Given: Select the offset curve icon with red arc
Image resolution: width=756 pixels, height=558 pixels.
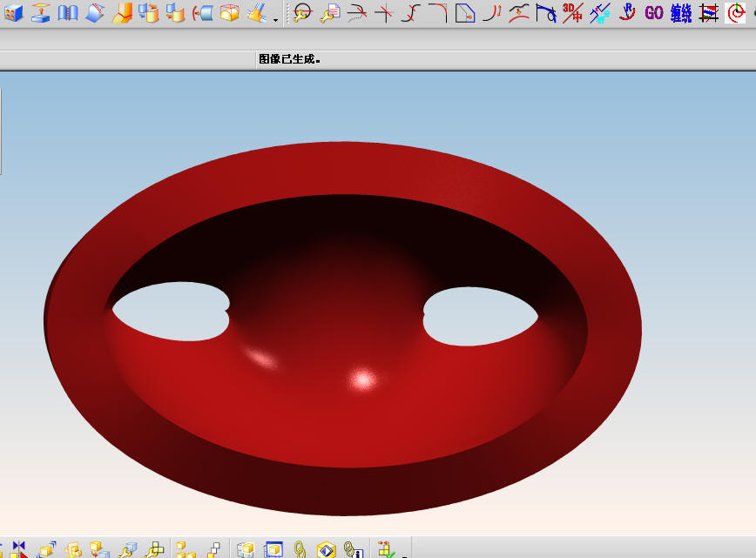Looking at the screenshot, I should coord(519,13).
